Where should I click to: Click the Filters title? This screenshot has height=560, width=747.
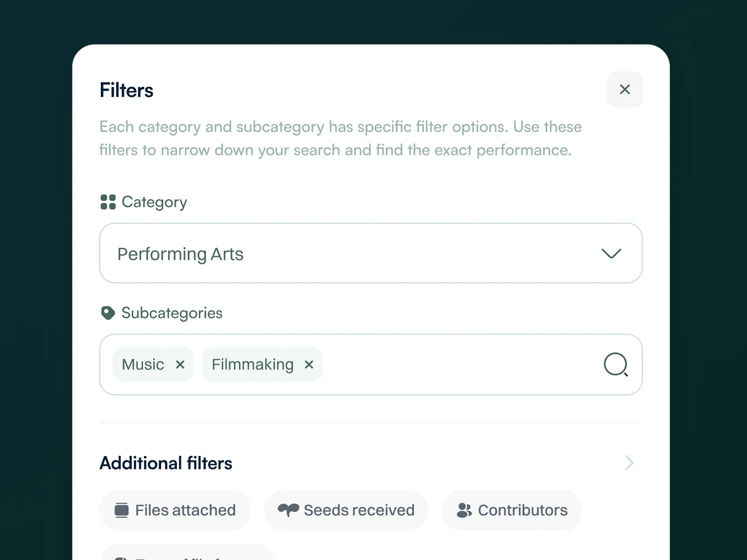pos(126,90)
